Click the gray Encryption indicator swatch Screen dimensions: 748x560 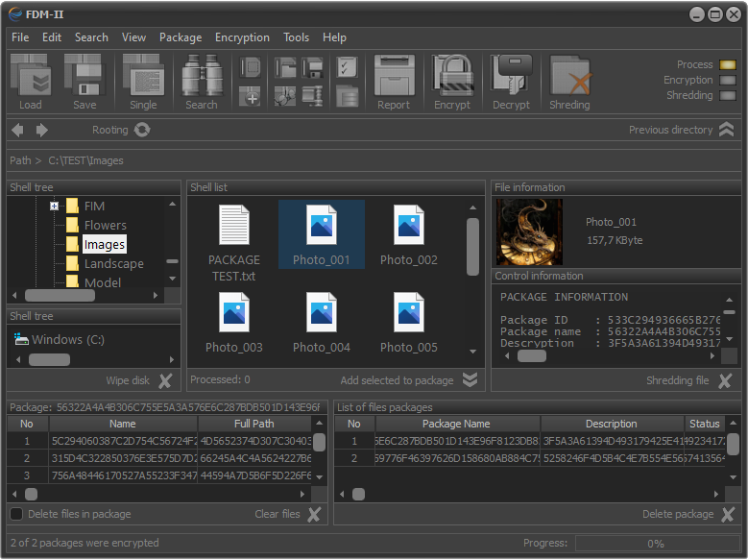click(728, 80)
